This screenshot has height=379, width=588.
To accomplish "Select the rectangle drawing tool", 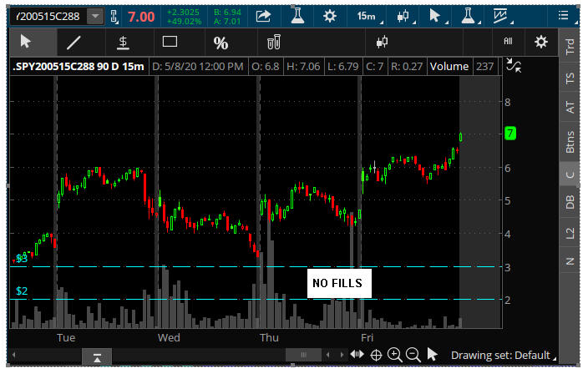I will click(x=170, y=41).
